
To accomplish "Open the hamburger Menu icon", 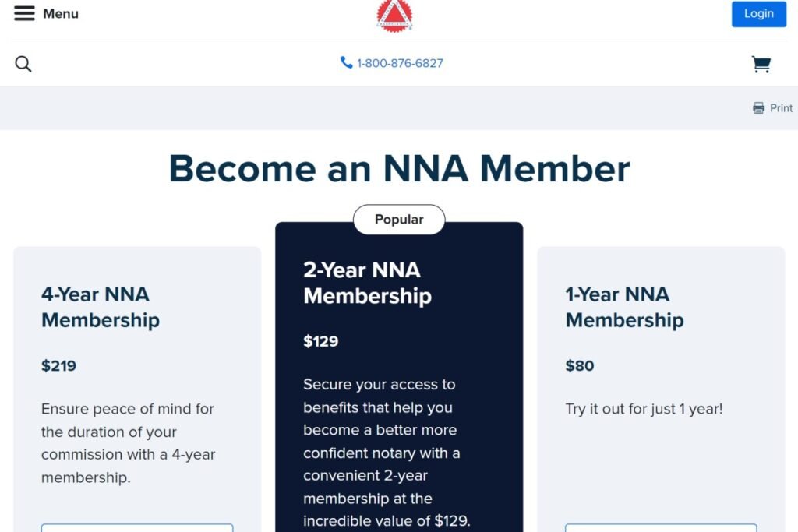I will pyautogui.click(x=23, y=12).
